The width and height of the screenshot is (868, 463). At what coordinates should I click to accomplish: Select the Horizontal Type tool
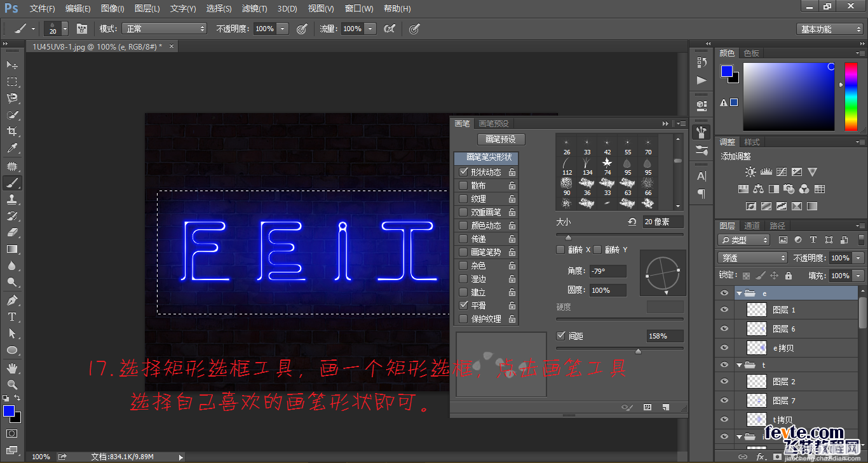(x=12, y=316)
